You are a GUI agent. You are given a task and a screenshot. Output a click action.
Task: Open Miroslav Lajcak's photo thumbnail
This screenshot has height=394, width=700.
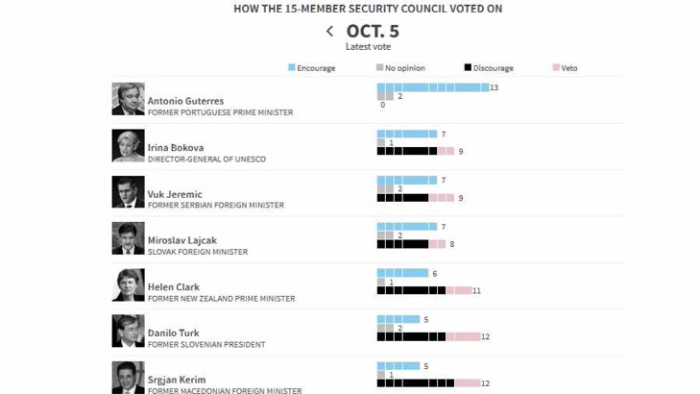click(x=128, y=238)
